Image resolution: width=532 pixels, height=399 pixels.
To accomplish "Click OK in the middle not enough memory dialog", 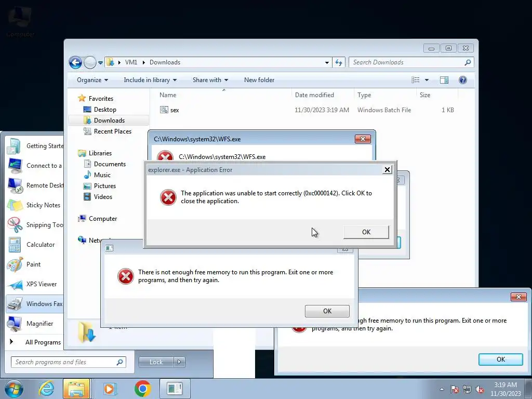I will pyautogui.click(x=327, y=311).
